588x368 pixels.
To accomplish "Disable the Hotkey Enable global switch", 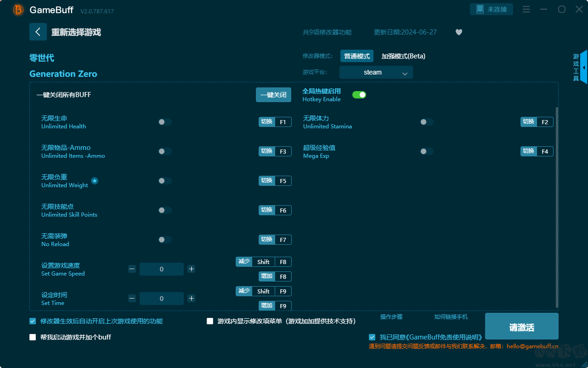I will click(359, 95).
